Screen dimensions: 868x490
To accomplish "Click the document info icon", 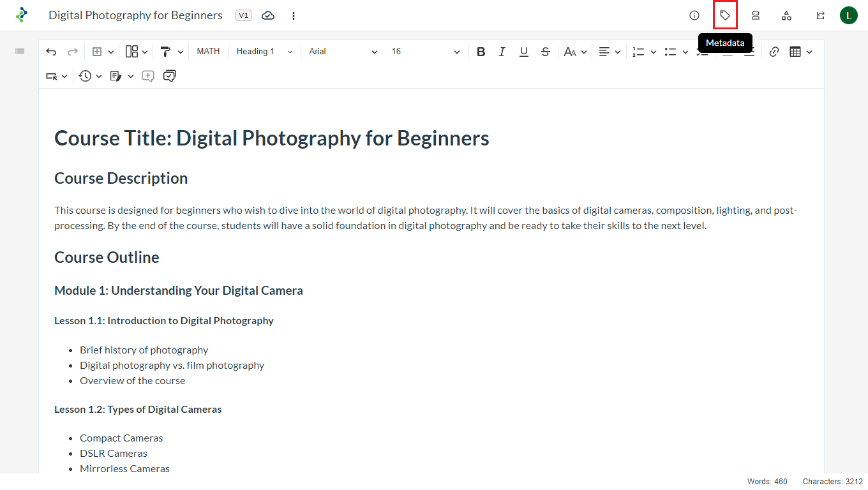I will [x=694, y=15].
